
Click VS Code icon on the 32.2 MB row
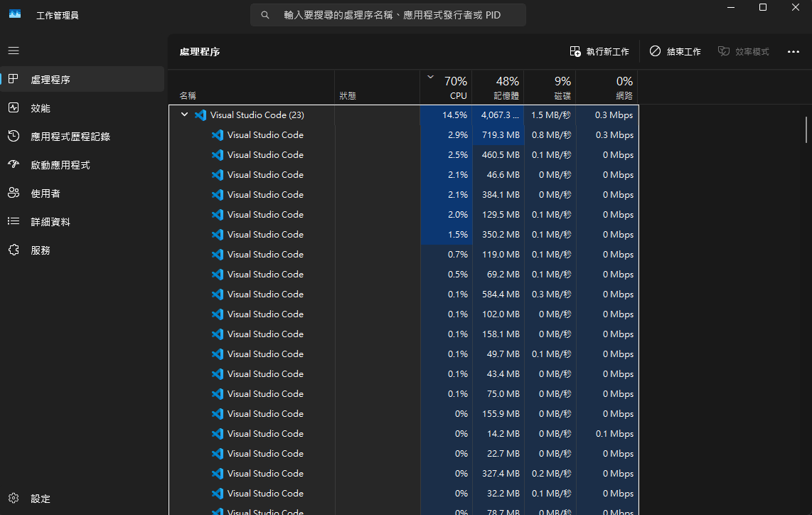(x=218, y=493)
